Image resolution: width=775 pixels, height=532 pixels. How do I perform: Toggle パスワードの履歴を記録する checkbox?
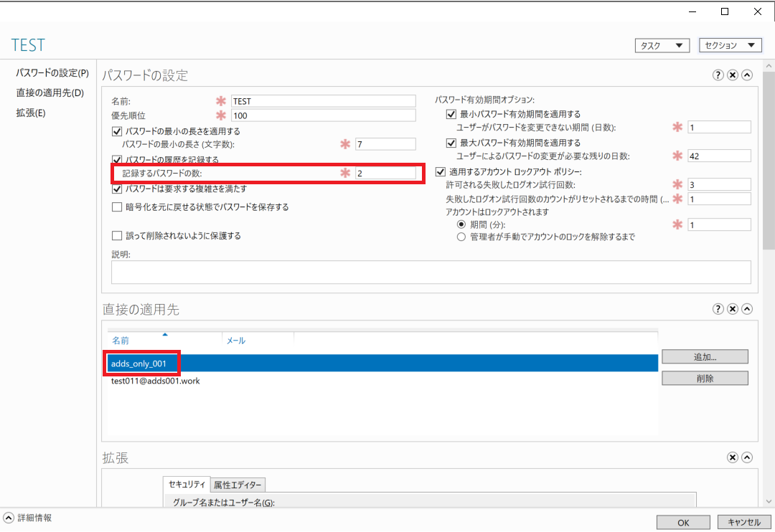click(x=117, y=160)
